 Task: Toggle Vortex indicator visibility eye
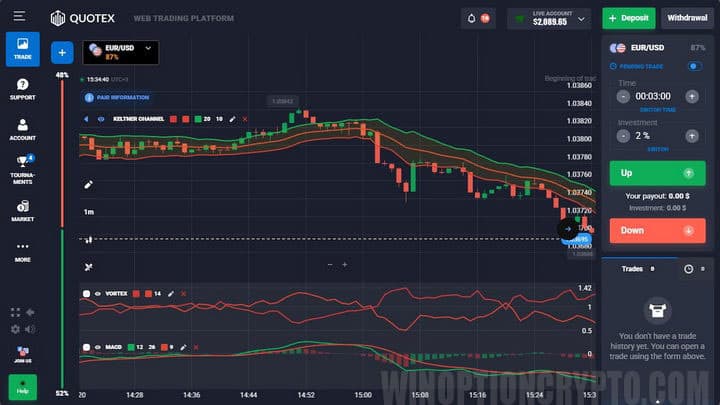coord(97,293)
